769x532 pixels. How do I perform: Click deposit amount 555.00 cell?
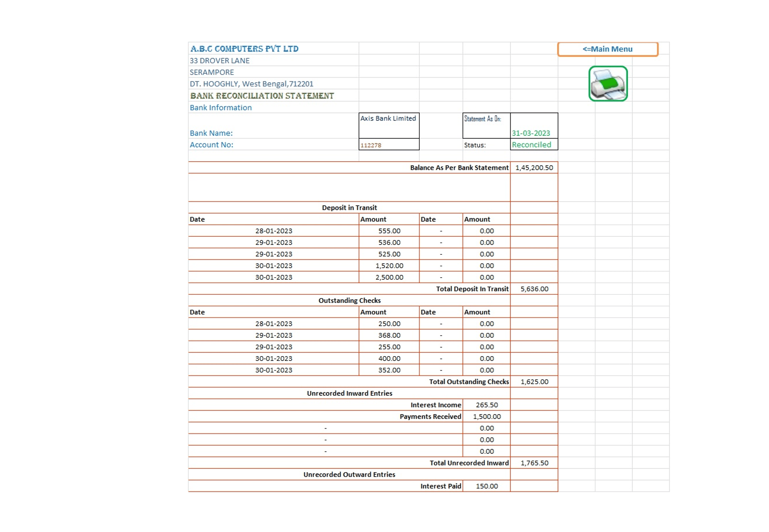tap(389, 231)
